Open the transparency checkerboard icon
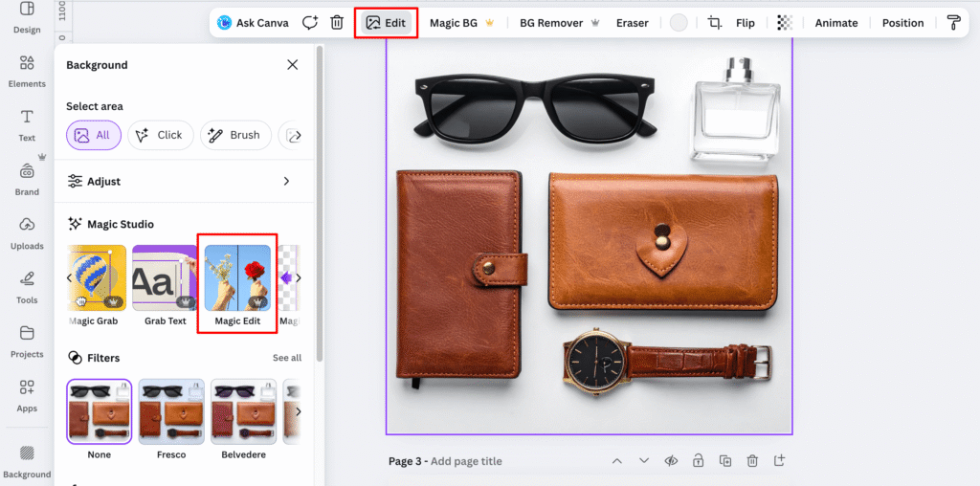The width and height of the screenshot is (980, 486). pos(785,23)
